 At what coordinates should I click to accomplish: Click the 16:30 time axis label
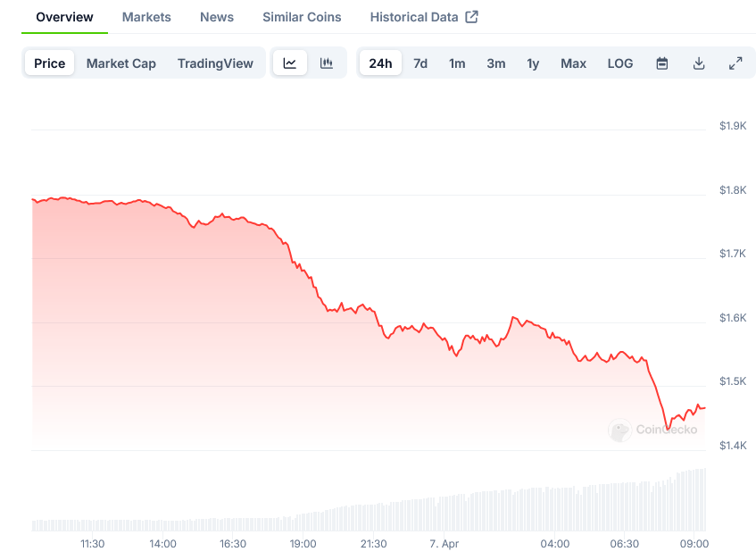233,544
